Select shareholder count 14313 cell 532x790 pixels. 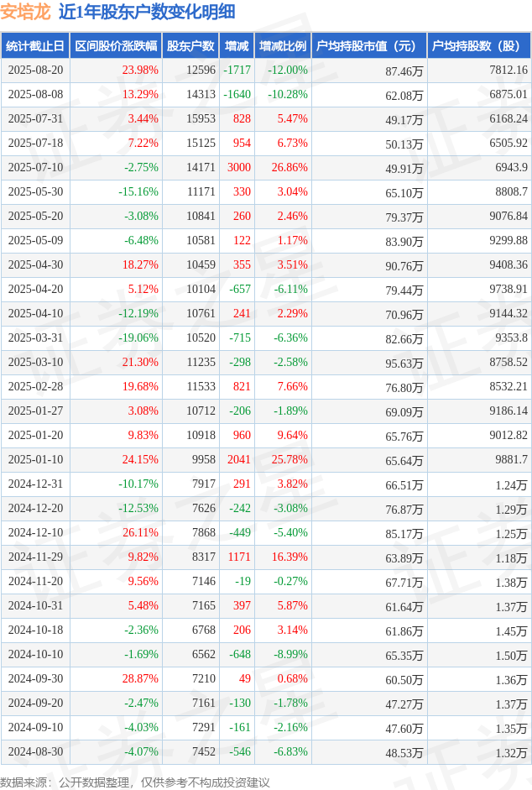pyautogui.click(x=201, y=94)
